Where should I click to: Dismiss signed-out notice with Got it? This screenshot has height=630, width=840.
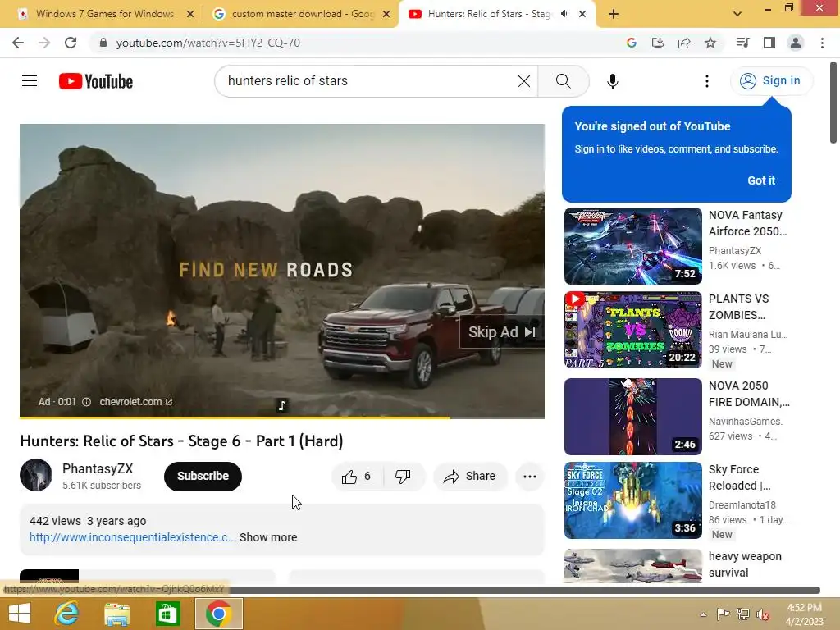[761, 180]
